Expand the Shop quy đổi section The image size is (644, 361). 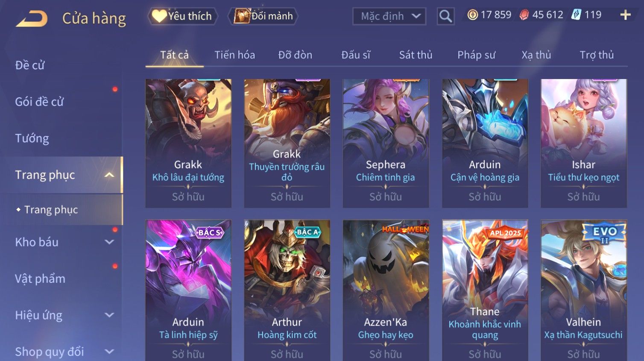pos(109,352)
